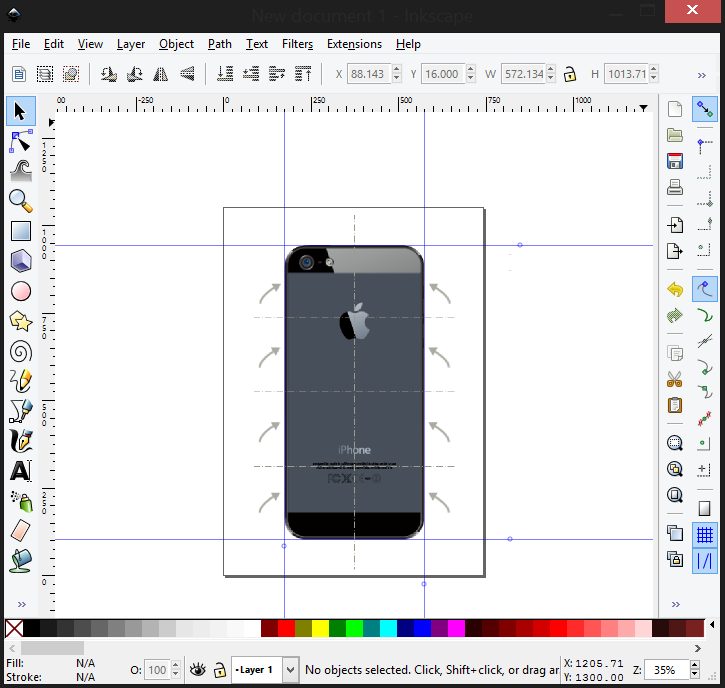725x688 pixels.
Task: Toggle Enable snapping button
Action: click(704, 109)
